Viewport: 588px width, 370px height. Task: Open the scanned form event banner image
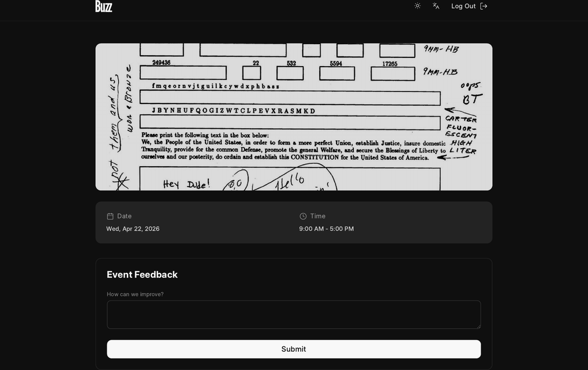[293, 117]
